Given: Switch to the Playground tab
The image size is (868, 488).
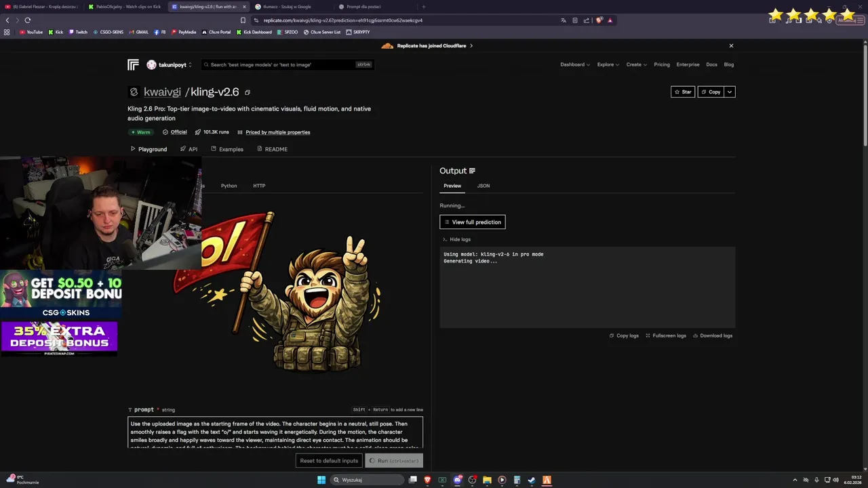Looking at the screenshot, I should tap(149, 149).
